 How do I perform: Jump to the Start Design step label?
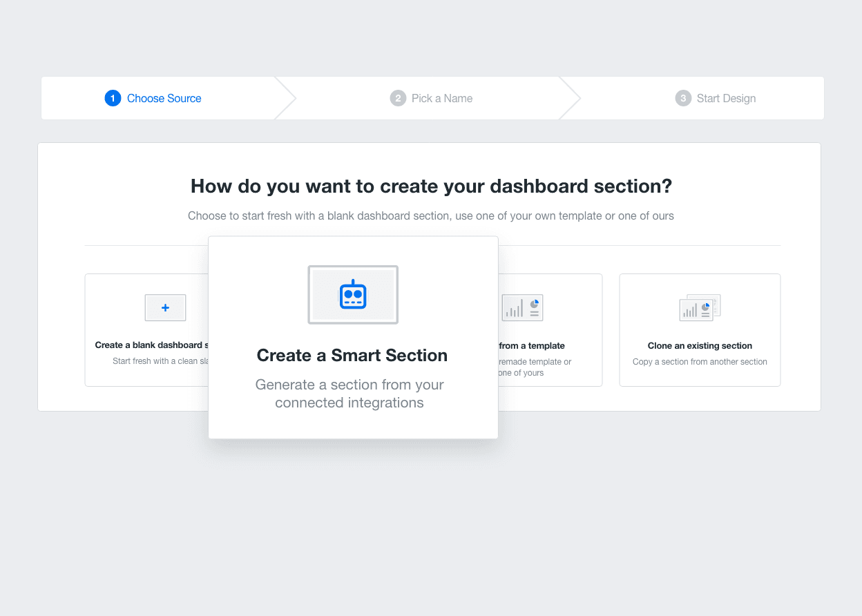[x=726, y=98]
